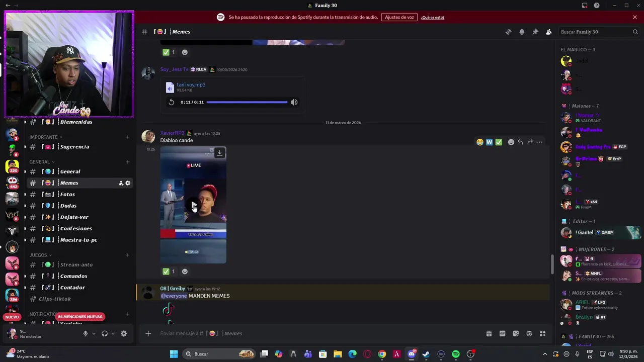Image resolution: width=644 pixels, height=362 pixels.
Task: Open the GIF picker
Action: tap(502, 333)
